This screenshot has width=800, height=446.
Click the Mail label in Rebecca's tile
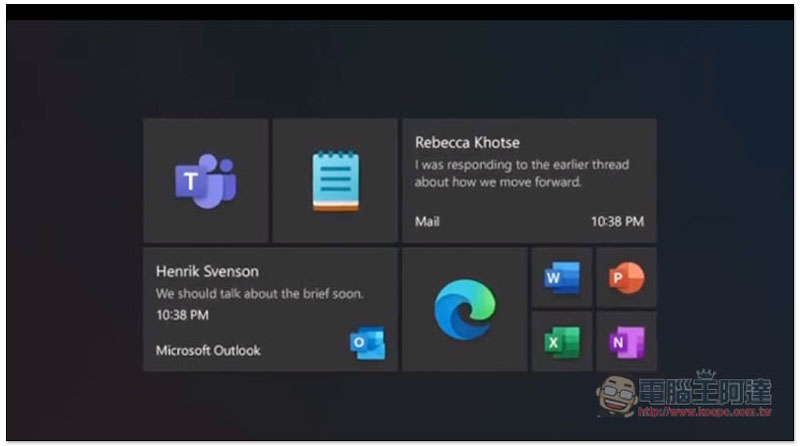tap(427, 221)
